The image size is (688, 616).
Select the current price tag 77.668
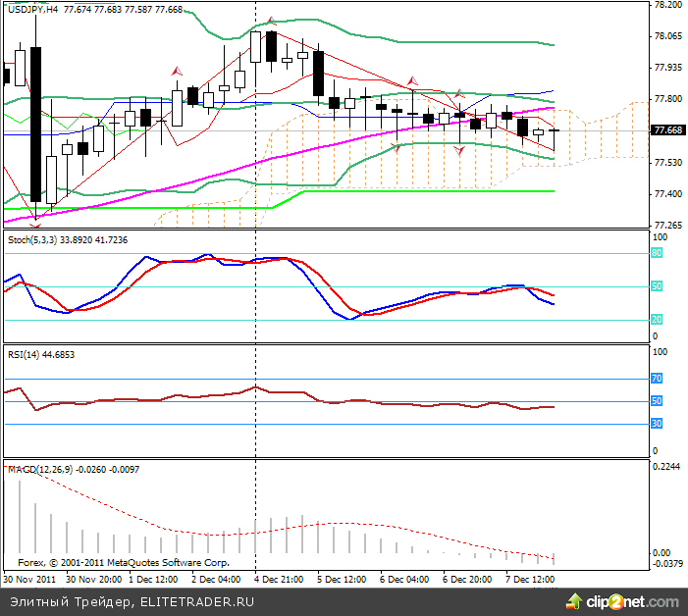point(667,130)
